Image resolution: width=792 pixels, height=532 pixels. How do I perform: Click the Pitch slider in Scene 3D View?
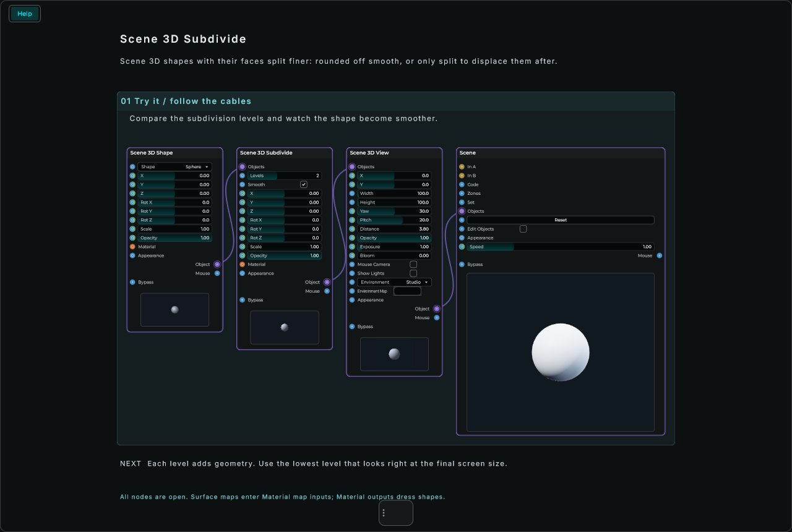(x=395, y=220)
